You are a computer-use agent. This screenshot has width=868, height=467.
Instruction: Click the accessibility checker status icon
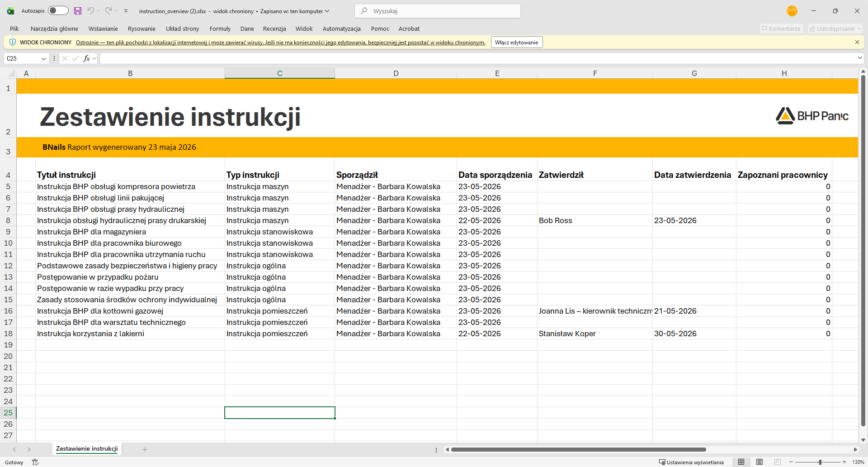coord(35,462)
